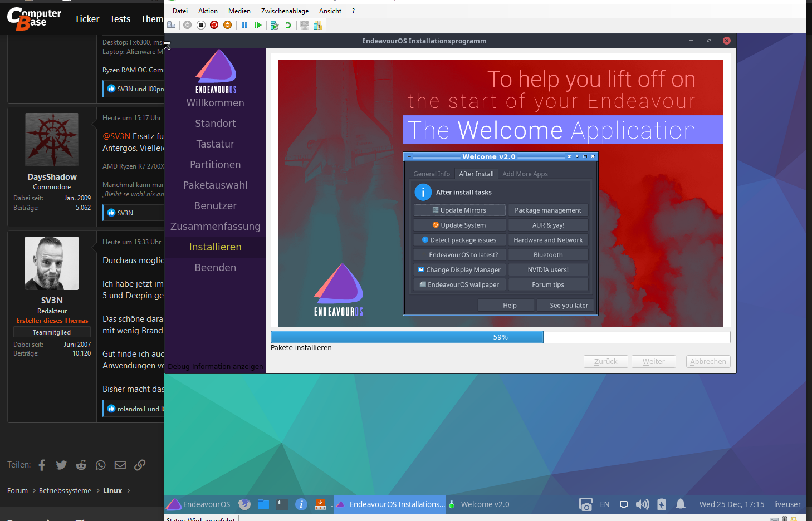
Task: Switch keyboard layout via the EN indicator
Action: pyautogui.click(x=604, y=504)
